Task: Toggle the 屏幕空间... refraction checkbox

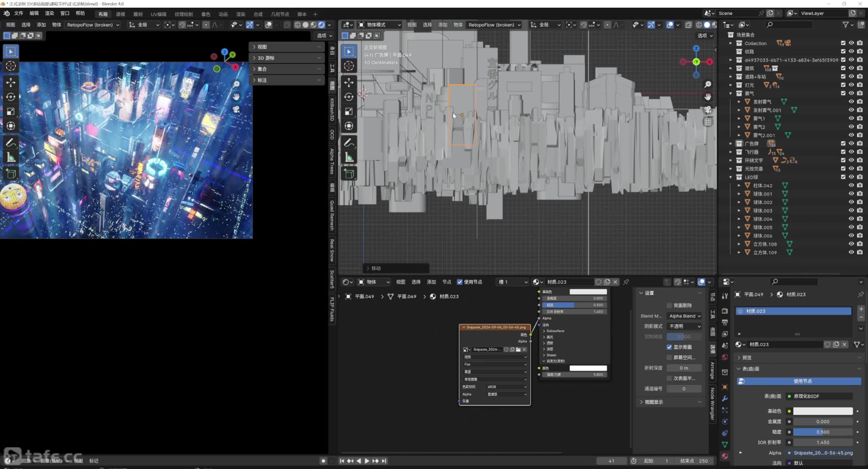Action: pyautogui.click(x=669, y=358)
